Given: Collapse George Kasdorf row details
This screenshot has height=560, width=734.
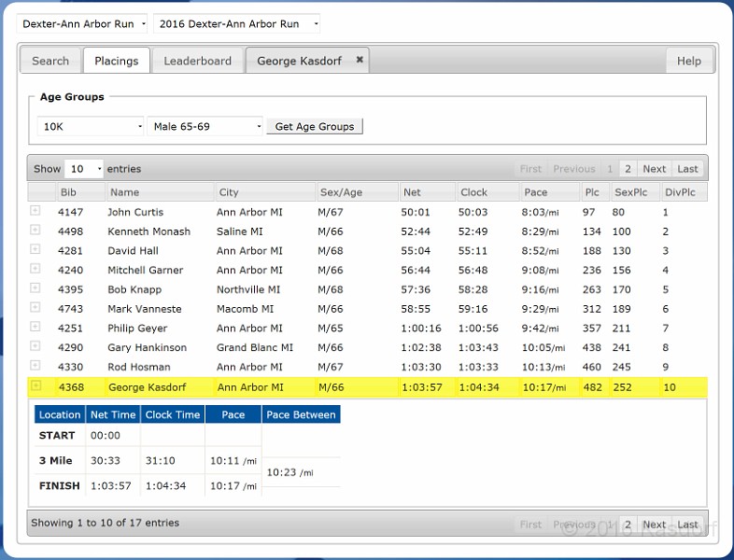Looking at the screenshot, I should click(35, 386).
